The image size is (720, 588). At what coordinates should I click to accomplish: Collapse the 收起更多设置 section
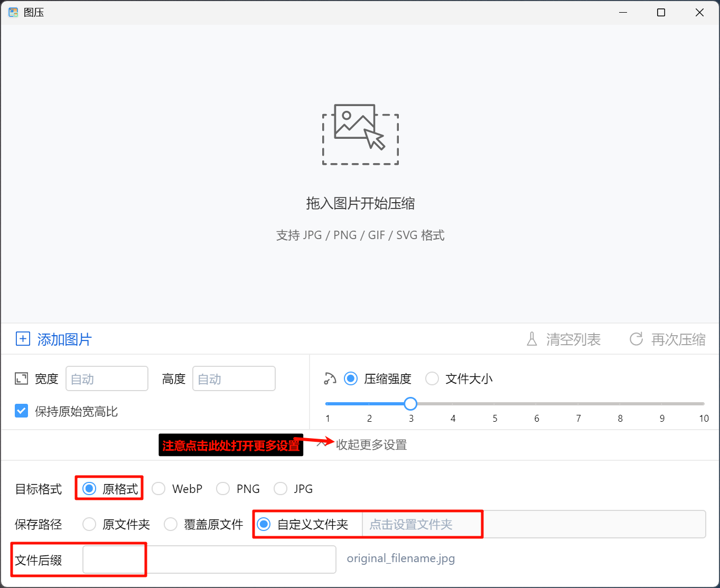pyautogui.click(x=362, y=444)
